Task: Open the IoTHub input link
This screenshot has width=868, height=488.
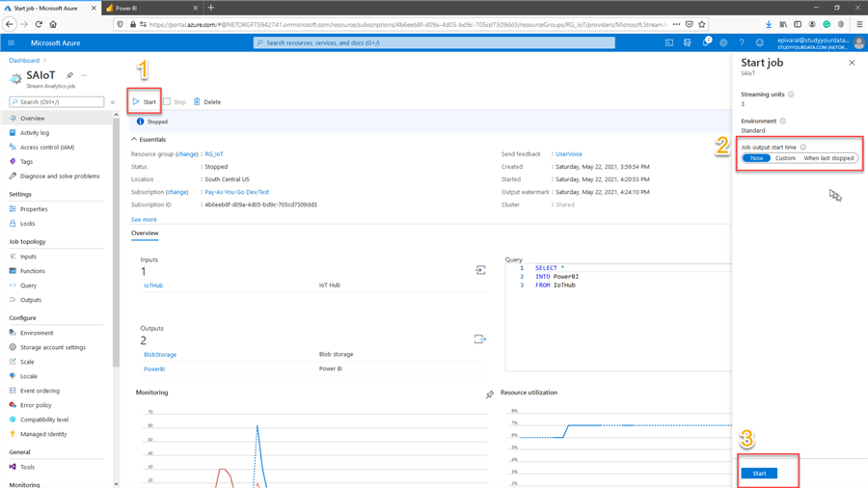Action: [153, 285]
